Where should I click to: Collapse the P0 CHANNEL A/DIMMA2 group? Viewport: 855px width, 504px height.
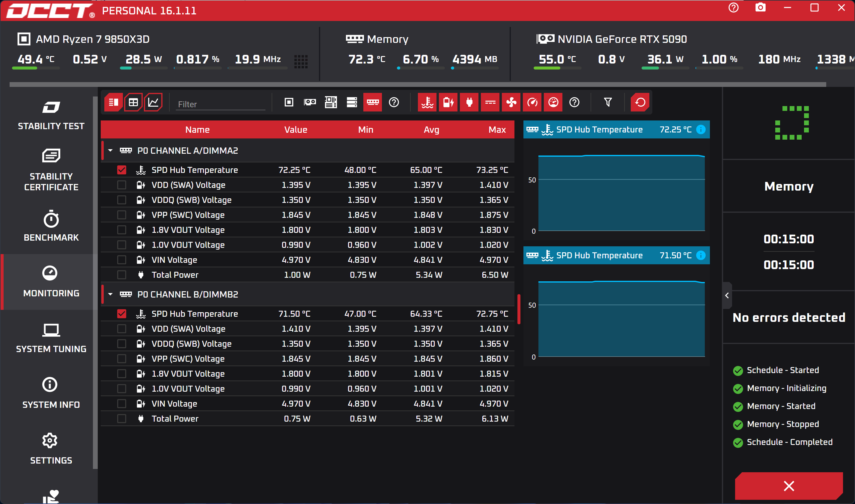click(110, 150)
